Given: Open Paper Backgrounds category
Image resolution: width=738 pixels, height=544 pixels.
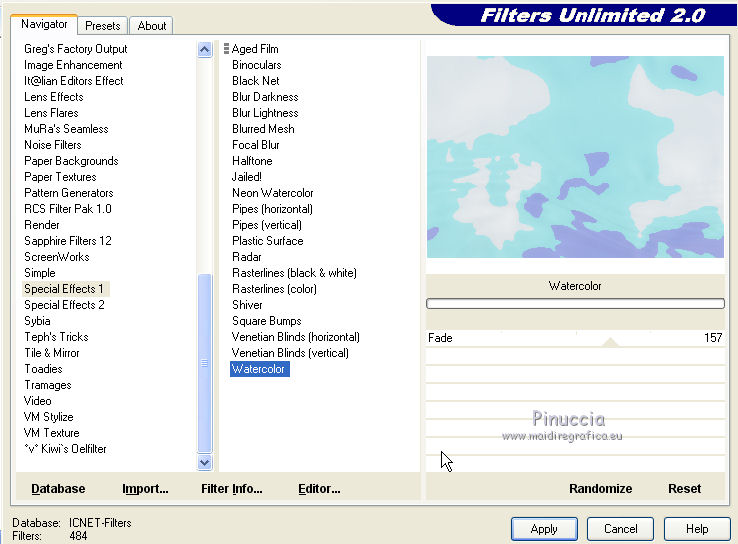Looking at the screenshot, I should [x=71, y=161].
